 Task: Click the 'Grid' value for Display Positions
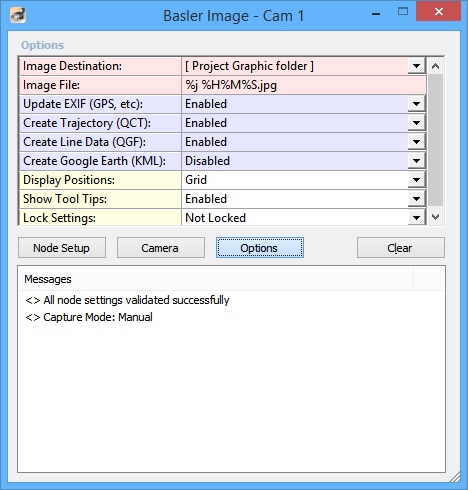point(196,180)
